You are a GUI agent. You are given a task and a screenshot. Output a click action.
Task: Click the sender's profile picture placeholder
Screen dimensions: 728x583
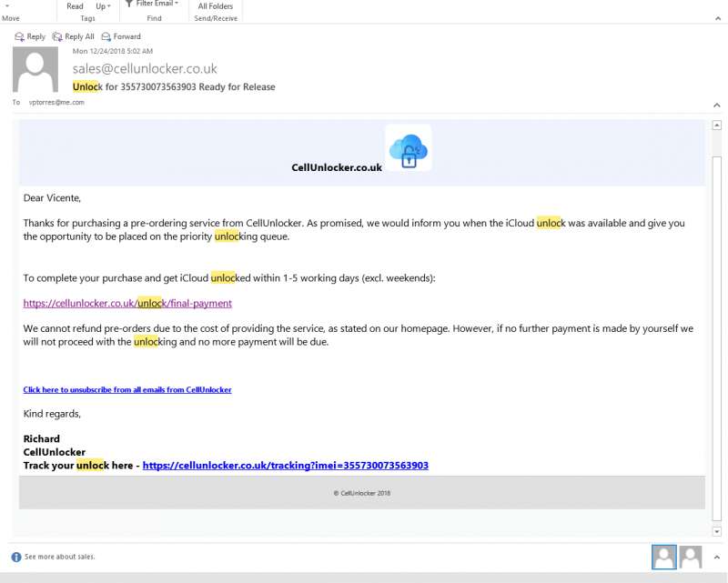pos(35,71)
